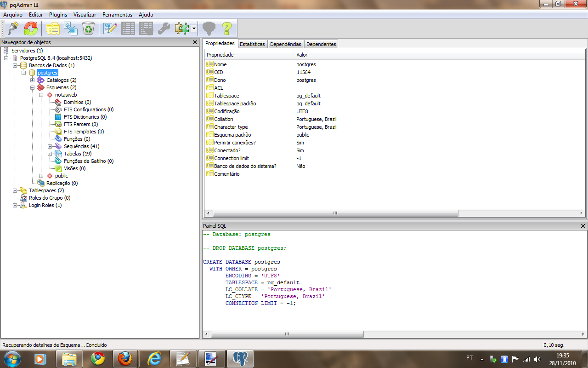Open Firefox from the taskbar
The height and width of the screenshot is (368, 588).
[125, 358]
